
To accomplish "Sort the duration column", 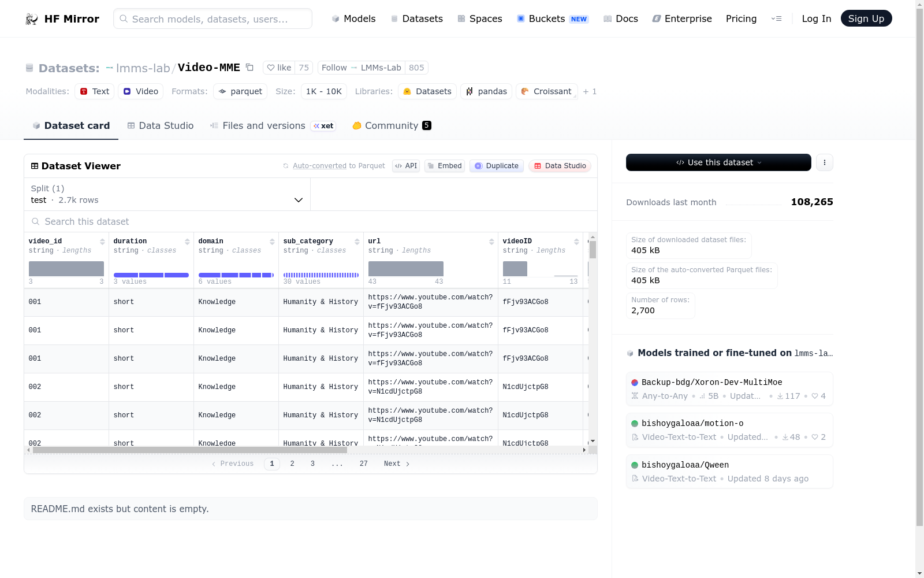I will 187,242.
